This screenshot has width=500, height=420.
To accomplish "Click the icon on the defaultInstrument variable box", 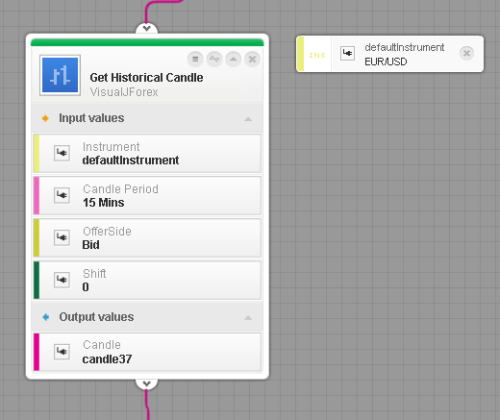I will [348, 53].
